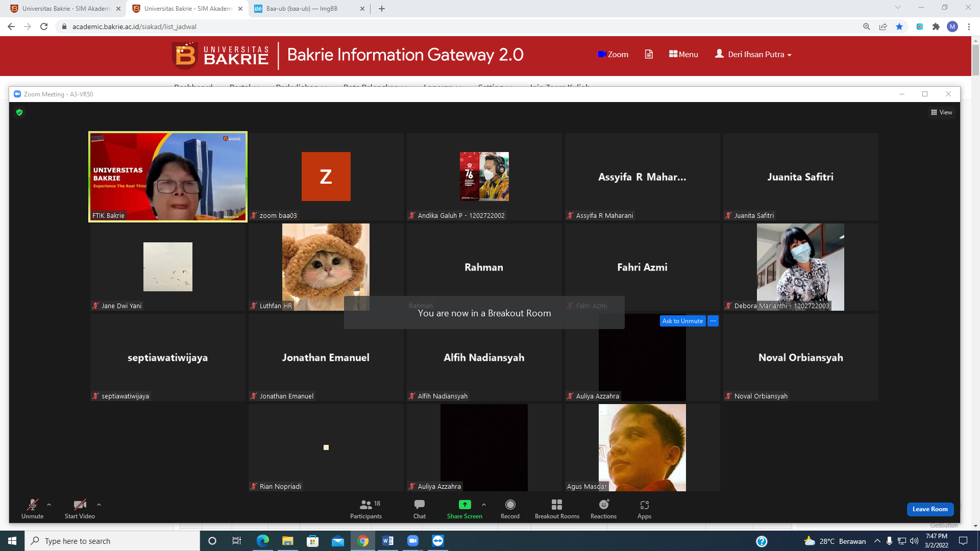Open the document icon in site header

649,54
